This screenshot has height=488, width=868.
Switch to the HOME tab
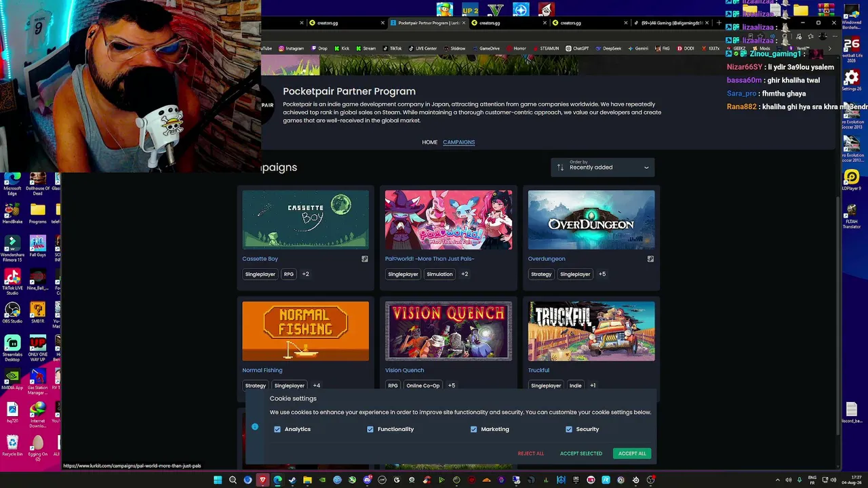(x=430, y=142)
